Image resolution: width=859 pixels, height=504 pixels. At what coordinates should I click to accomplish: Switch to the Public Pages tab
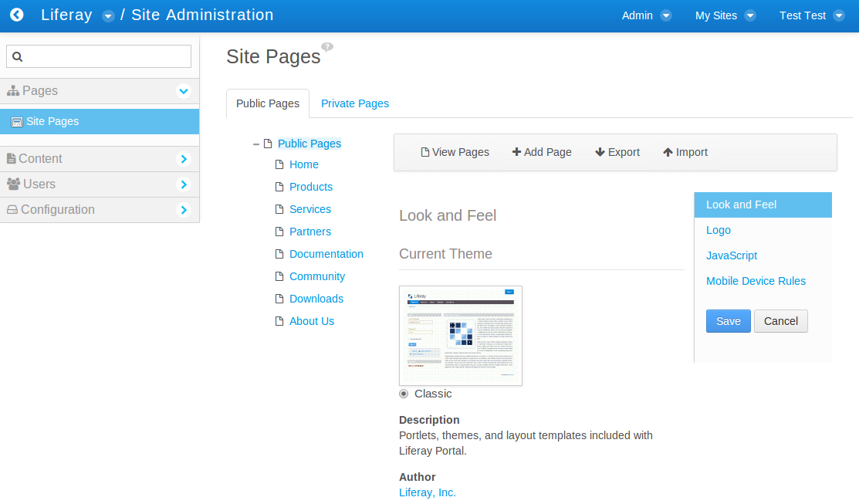(x=268, y=103)
